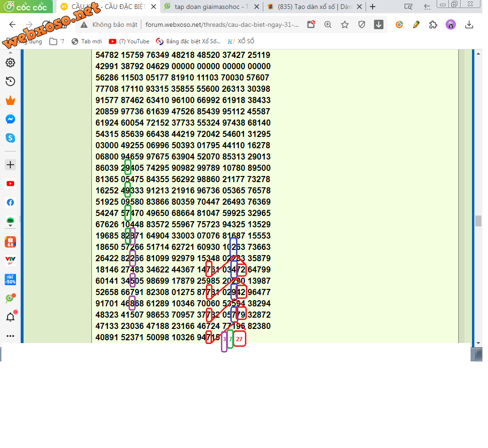
Task: Switch to the 'Tạo dàn xổ số' tab
Action: [315, 7]
